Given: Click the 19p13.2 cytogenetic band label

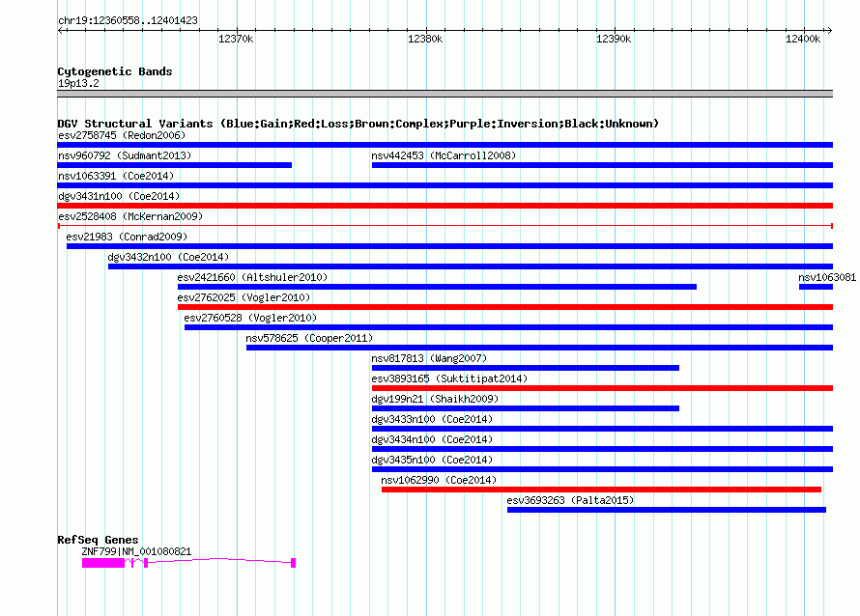Looking at the screenshot, I should pyautogui.click(x=78, y=83).
